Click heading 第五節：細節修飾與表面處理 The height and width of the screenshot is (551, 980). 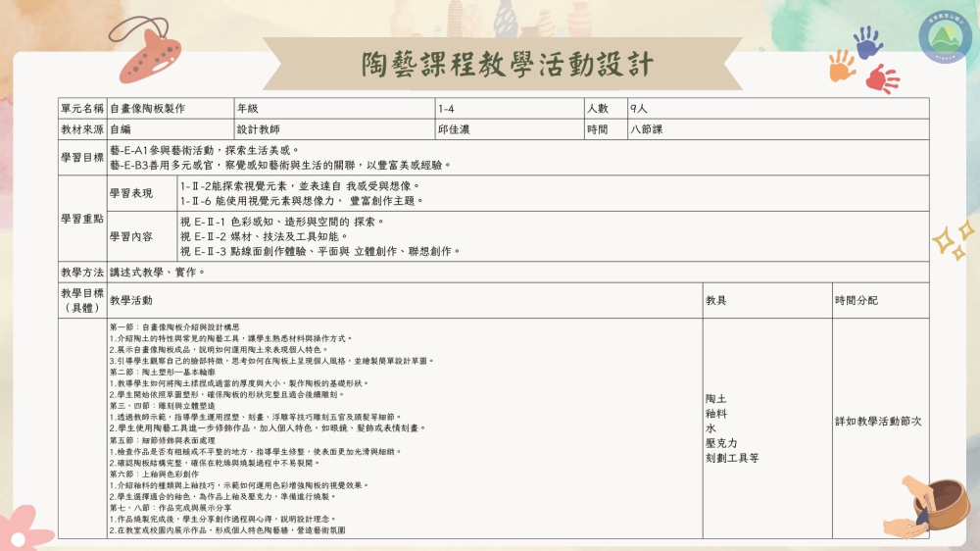163,440
